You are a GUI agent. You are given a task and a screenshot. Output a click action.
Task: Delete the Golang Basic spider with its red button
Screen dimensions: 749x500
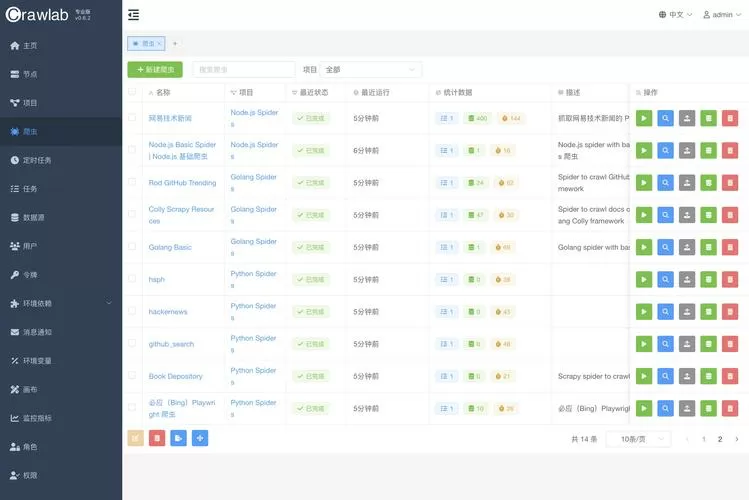point(730,247)
